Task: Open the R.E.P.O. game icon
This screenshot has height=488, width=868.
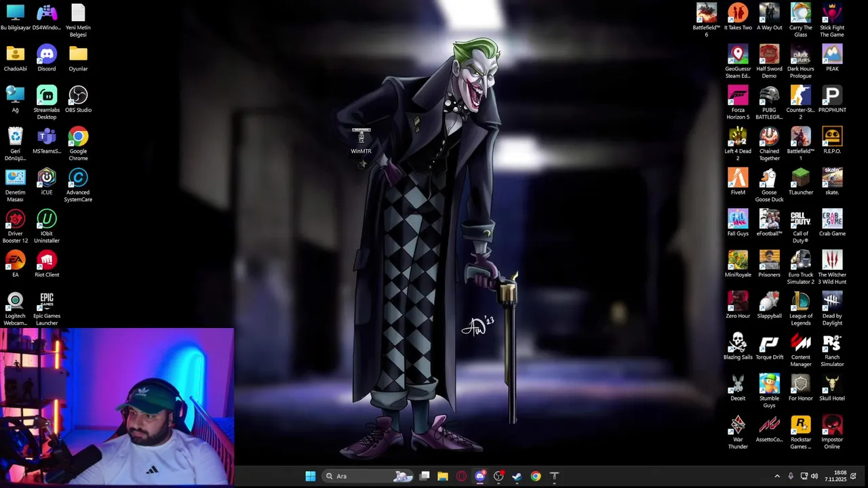Action: [832, 141]
